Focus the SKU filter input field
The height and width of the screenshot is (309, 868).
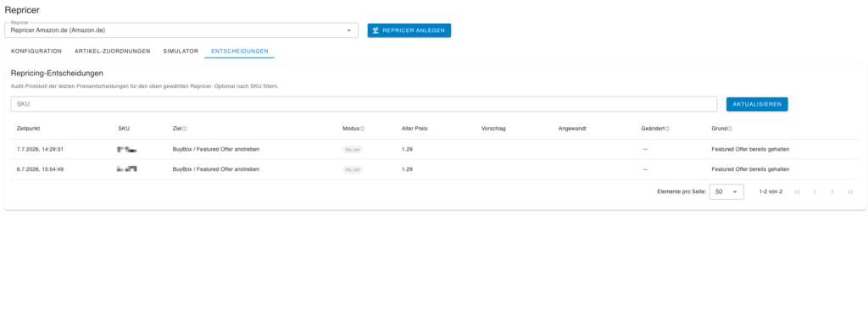[x=364, y=104]
